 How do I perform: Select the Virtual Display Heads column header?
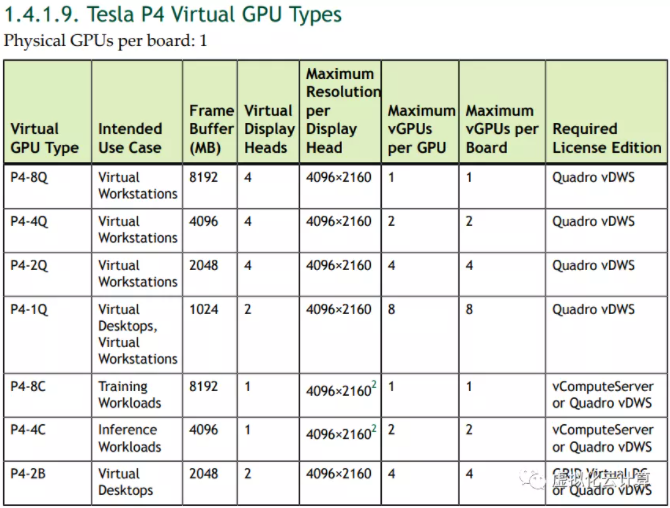(269, 129)
